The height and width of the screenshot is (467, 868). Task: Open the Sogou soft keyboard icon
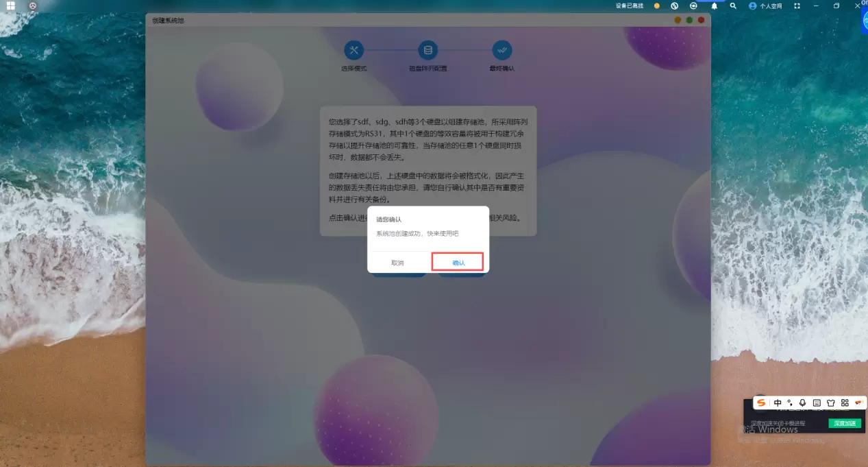(817, 403)
